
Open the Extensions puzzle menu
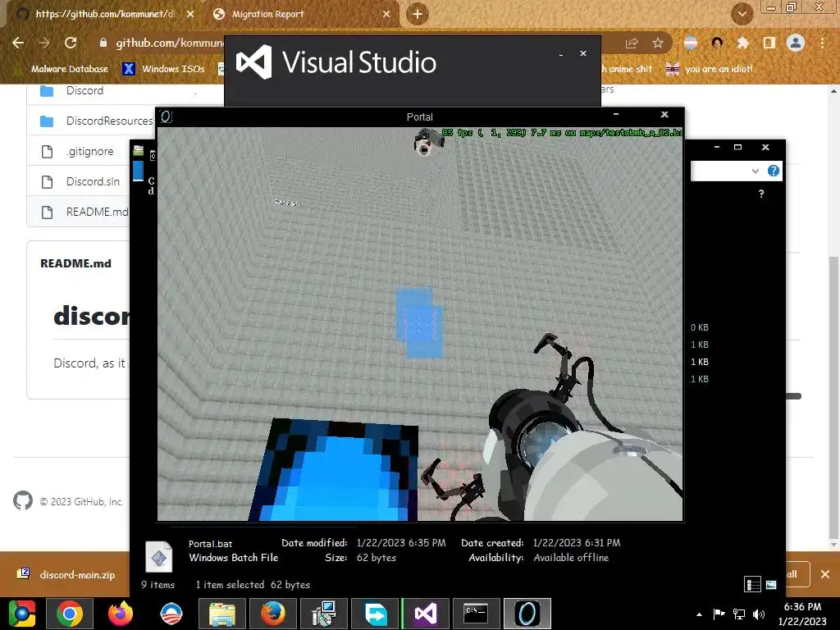point(742,43)
